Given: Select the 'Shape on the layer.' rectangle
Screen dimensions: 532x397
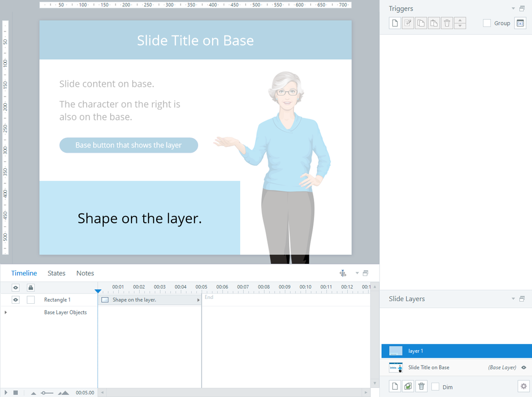Looking at the screenshot, I should pos(140,218).
